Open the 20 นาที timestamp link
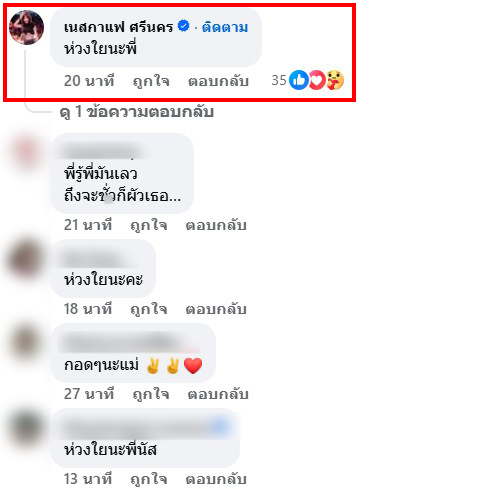This screenshot has height=489, width=487. (89, 81)
